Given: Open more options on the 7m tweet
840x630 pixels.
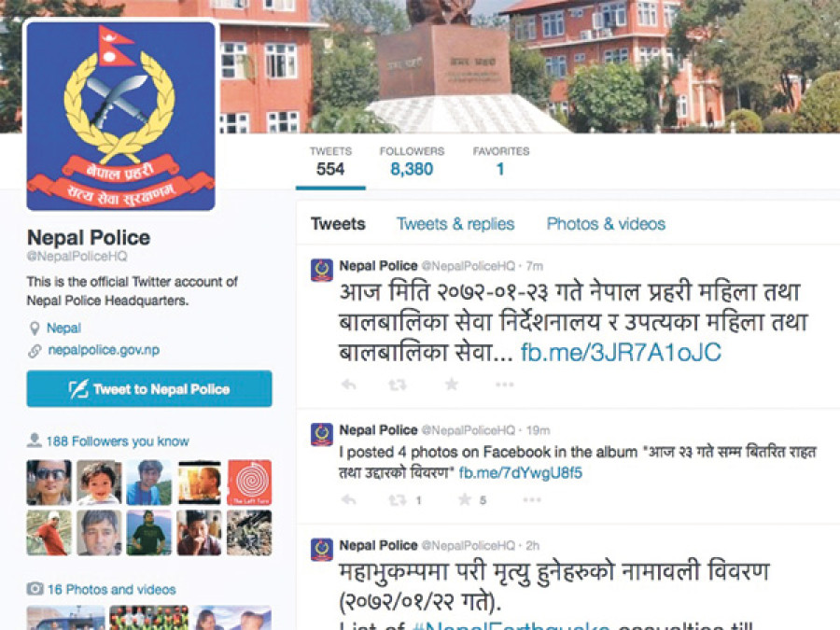Looking at the screenshot, I should [505, 385].
